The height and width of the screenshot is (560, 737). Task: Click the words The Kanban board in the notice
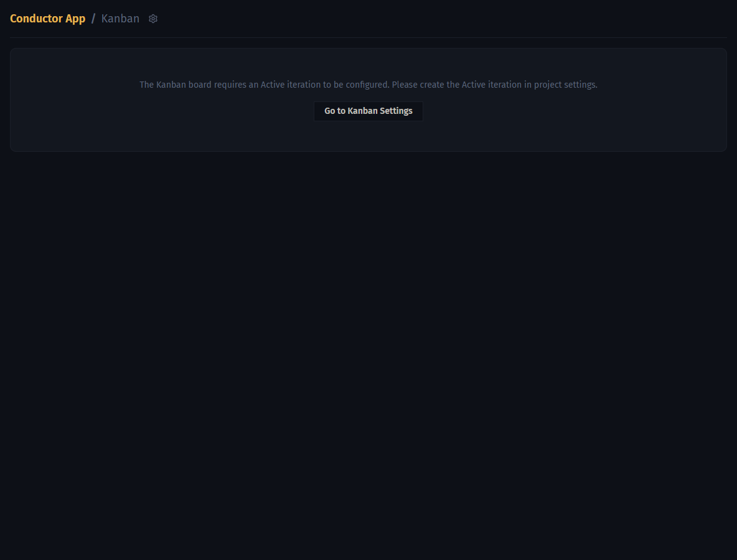pos(176,85)
